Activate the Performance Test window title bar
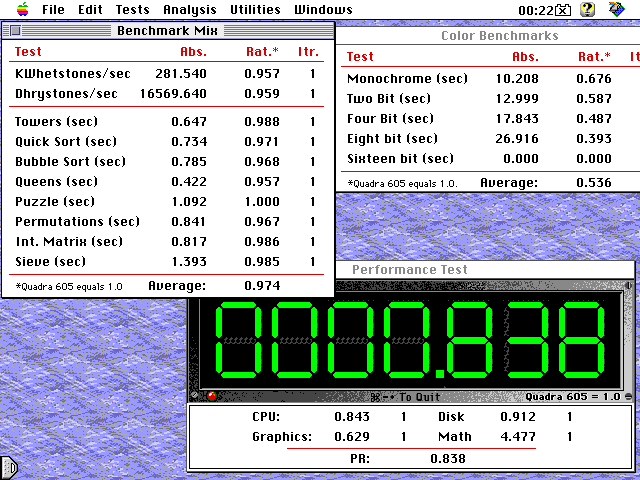 [x=410, y=269]
